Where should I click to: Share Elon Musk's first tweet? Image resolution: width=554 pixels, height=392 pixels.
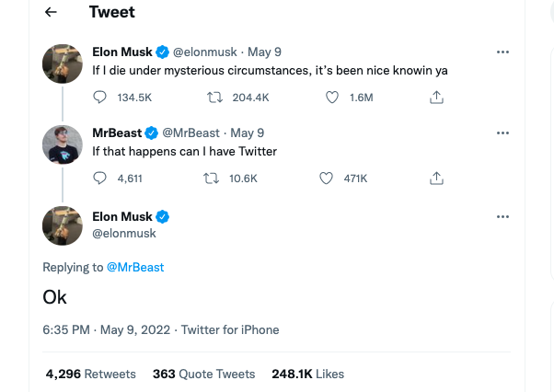coord(437,97)
